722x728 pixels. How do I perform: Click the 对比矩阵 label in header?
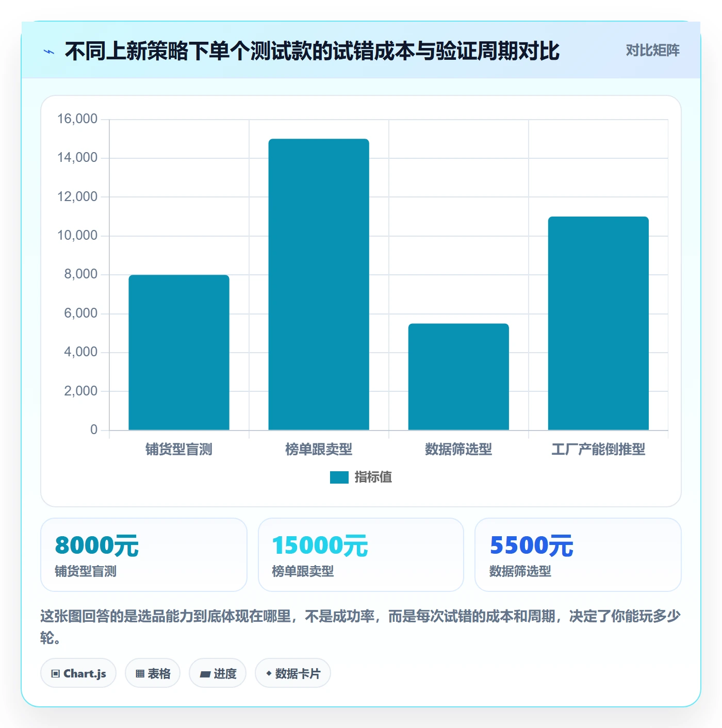[x=652, y=51]
